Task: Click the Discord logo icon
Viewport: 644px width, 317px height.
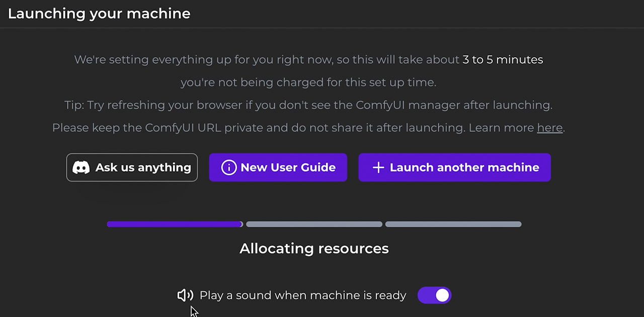Action: [x=81, y=168]
